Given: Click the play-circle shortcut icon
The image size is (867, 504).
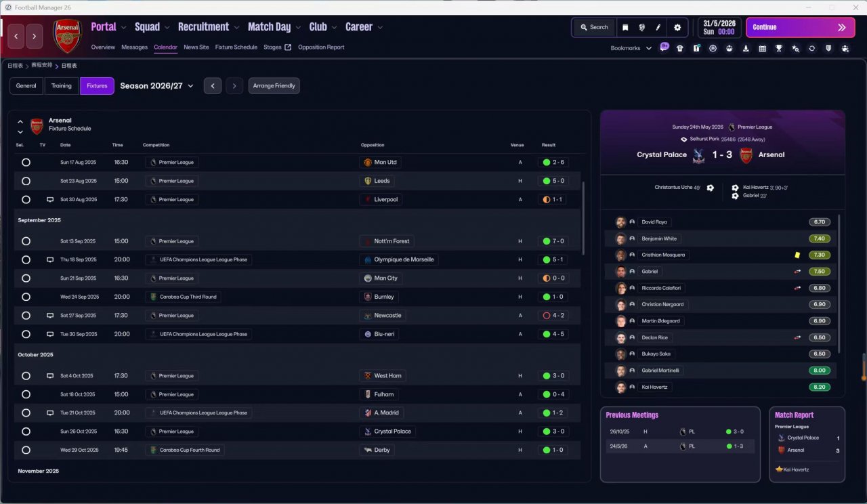Looking at the screenshot, I should pos(713,48).
